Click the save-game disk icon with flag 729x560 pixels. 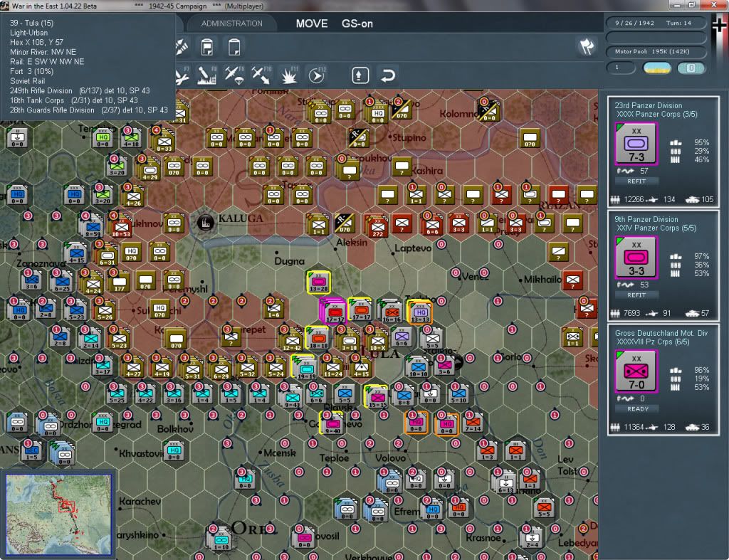coord(207,48)
